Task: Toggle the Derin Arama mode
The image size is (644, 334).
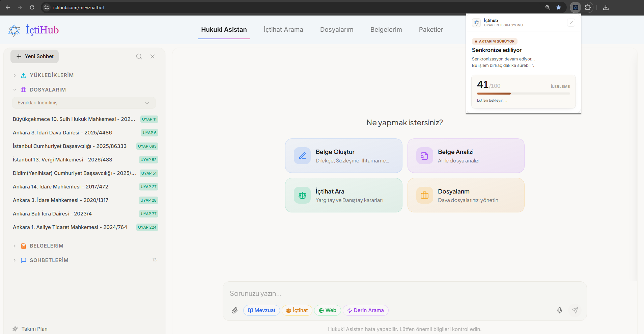Action: (x=366, y=310)
